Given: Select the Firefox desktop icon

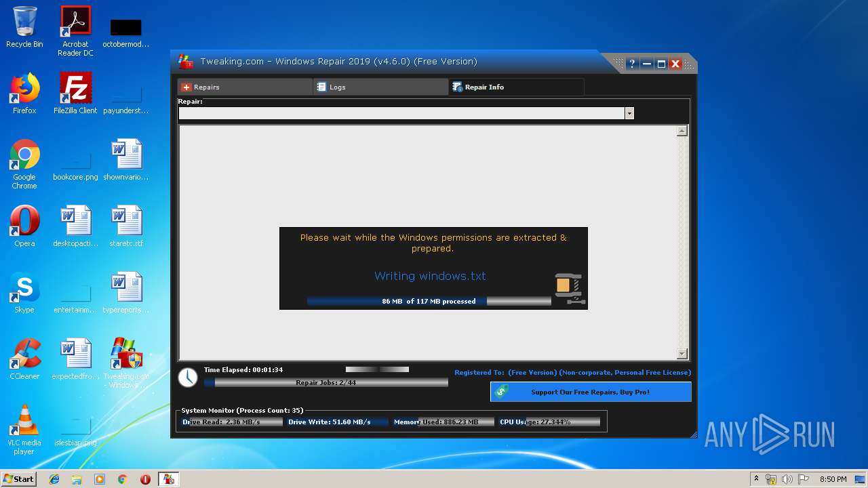Looking at the screenshot, I should pyautogui.click(x=24, y=94).
